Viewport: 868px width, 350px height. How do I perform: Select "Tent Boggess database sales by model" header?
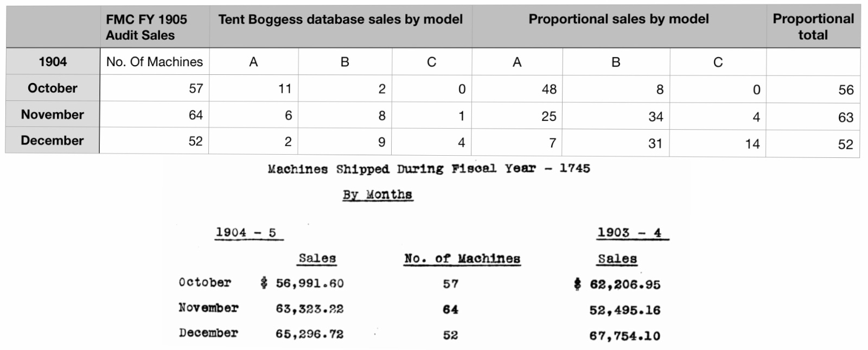click(x=340, y=20)
